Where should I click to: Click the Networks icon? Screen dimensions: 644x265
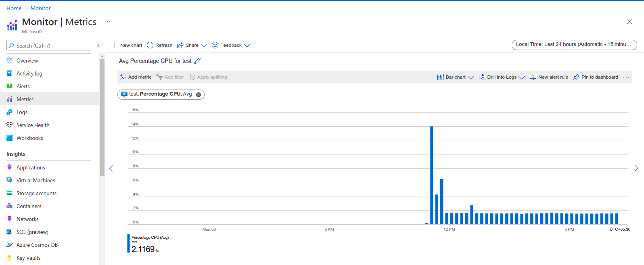[x=10, y=219]
